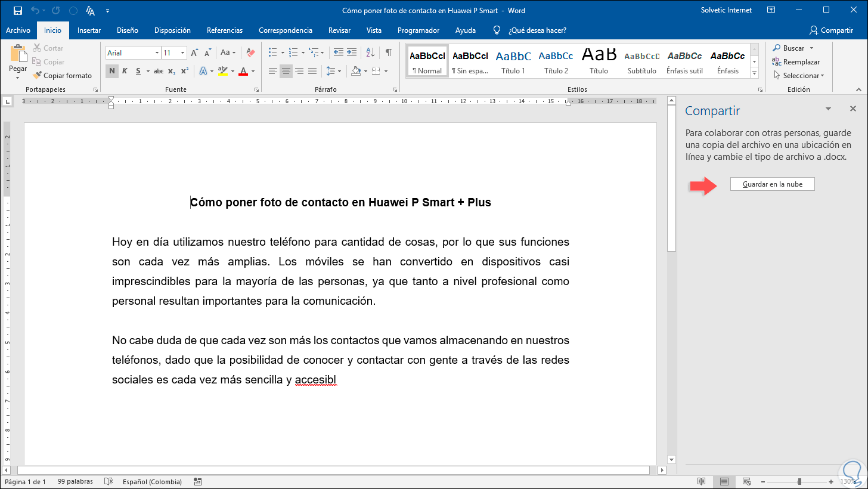Switch to the Revisar ribbon tab
The image size is (868, 489).
(339, 30)
